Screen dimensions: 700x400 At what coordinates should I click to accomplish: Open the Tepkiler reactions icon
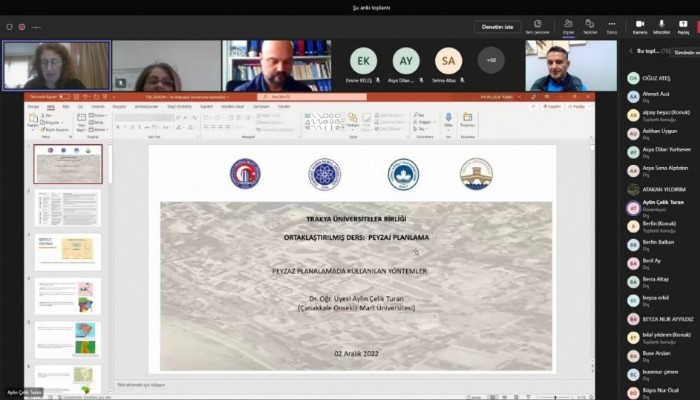590,24
